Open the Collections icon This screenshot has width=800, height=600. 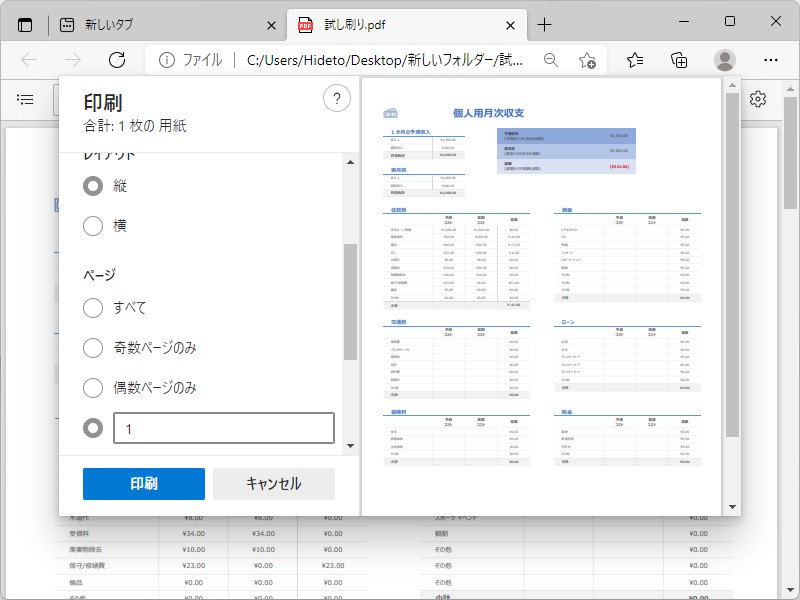[x=680, y=59]
